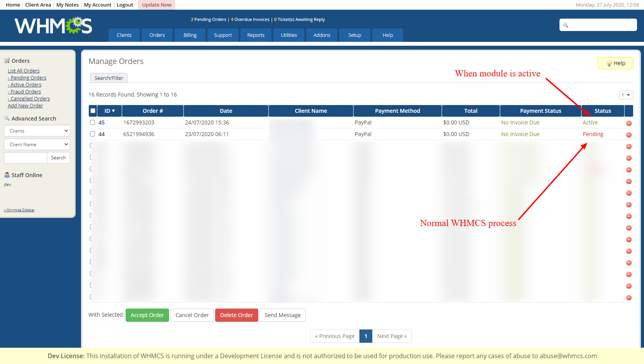The height and width of the screenshot is (364, 644).
Task: Open the Billing menu
Action: (190, 35)
